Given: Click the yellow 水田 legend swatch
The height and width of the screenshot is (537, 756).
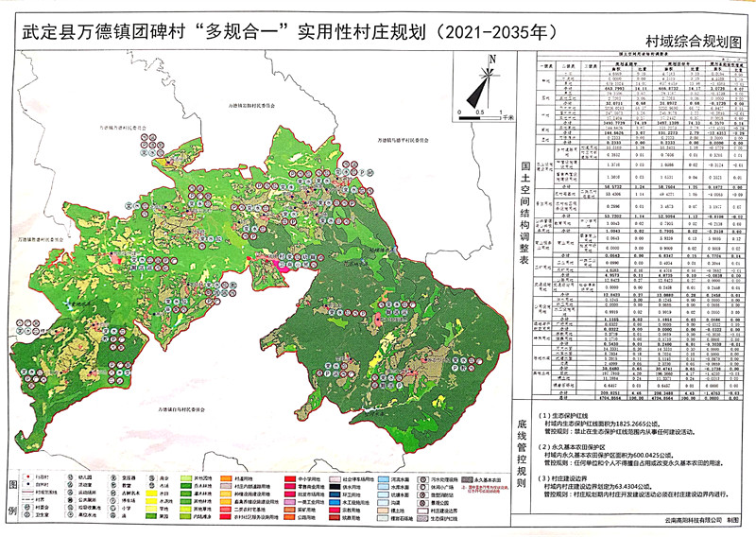Looking at the screenshot, I should click(x=150, y=494).
